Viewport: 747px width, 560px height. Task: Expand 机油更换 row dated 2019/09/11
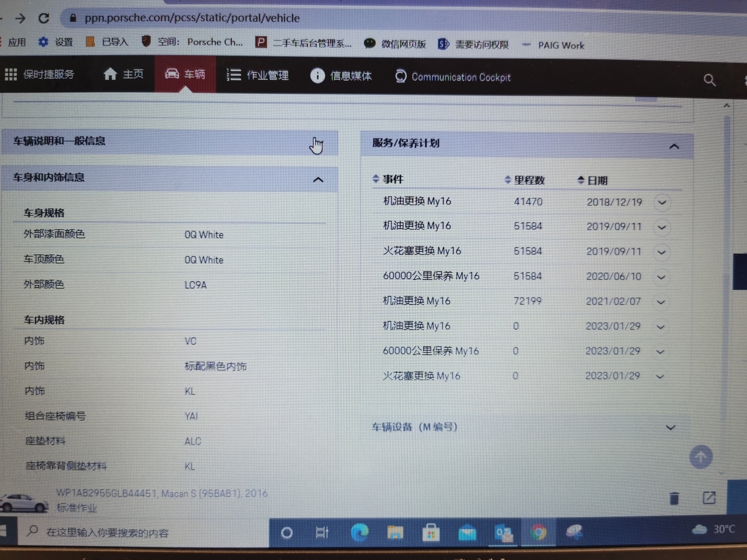(x=662, y=228)
